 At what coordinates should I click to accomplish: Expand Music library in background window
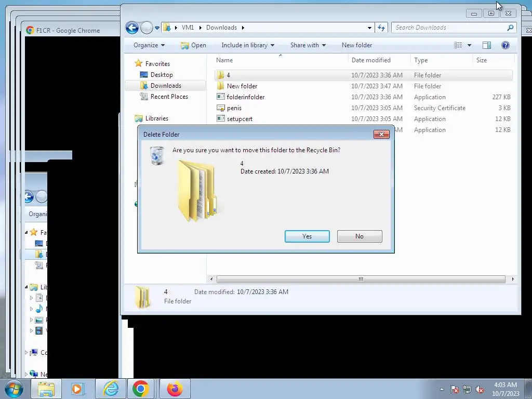(31, 309)
